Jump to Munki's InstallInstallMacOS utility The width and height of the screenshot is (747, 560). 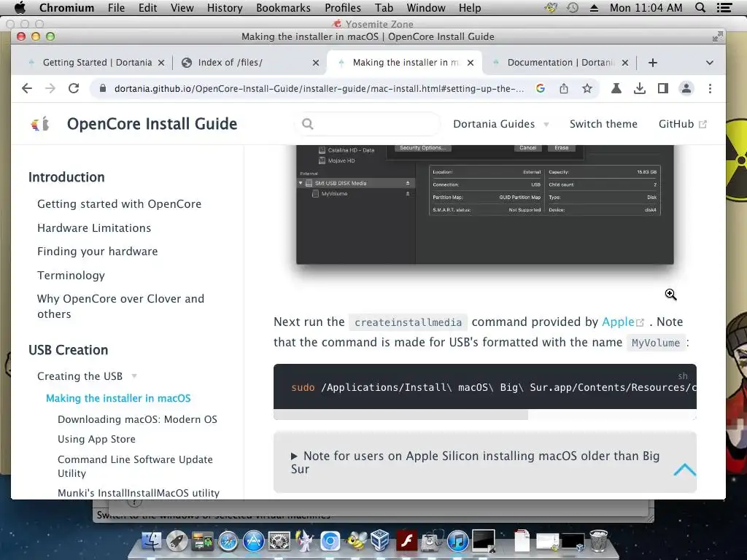139,493
